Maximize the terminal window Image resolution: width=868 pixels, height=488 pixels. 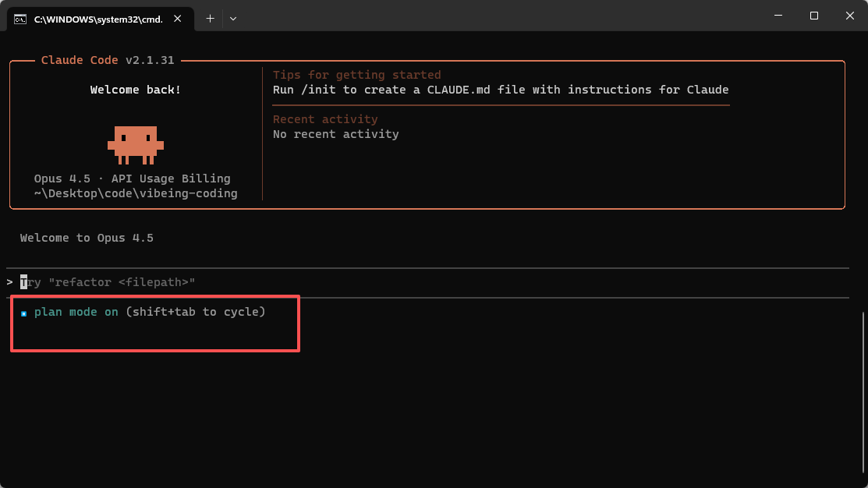tap(813, 16)
